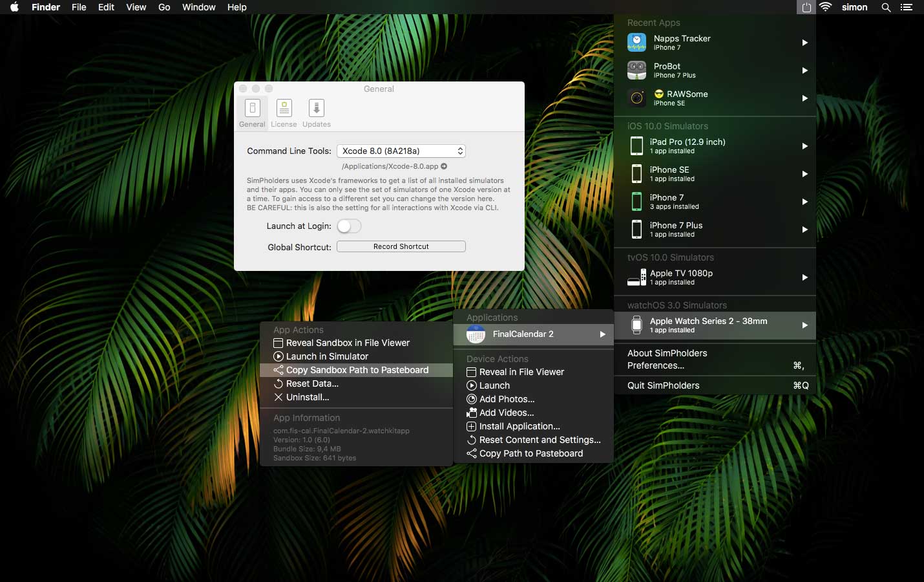Choose Quit SimPholders menu item
924x582 pixels.
(715, 385)
